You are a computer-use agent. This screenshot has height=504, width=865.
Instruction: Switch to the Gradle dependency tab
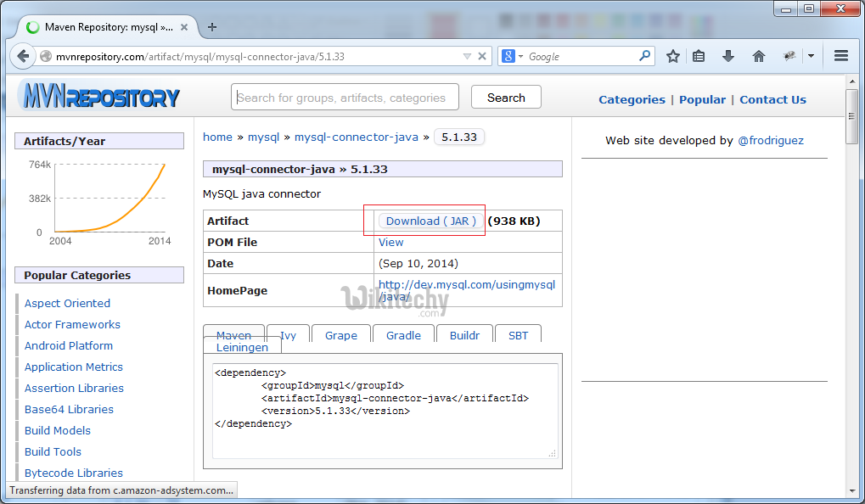click(x=403, y=335)
